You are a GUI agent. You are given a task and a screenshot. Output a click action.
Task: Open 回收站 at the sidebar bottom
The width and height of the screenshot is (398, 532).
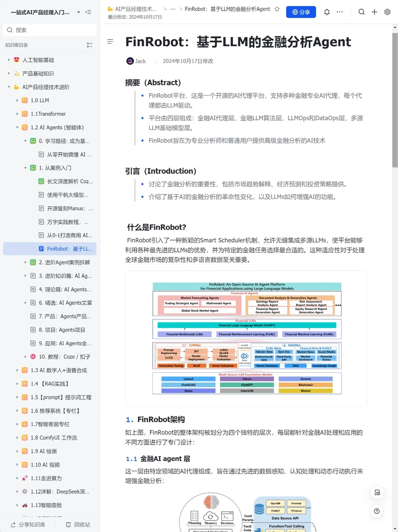click(x=77, y=524)
